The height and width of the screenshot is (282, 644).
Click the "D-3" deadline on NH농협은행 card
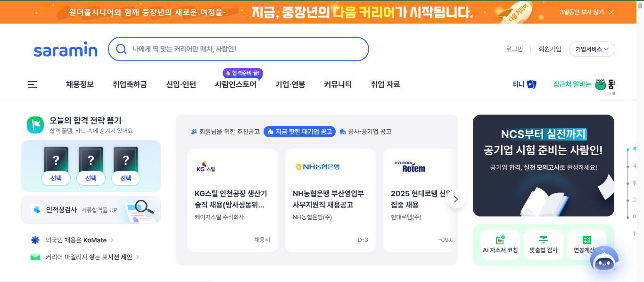pos(363,240)
